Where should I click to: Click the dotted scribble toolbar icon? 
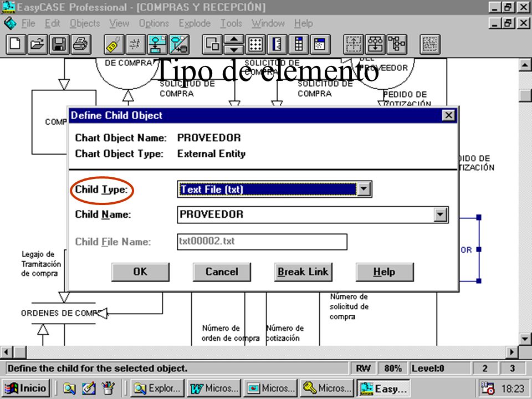click(x=135, y=44)
